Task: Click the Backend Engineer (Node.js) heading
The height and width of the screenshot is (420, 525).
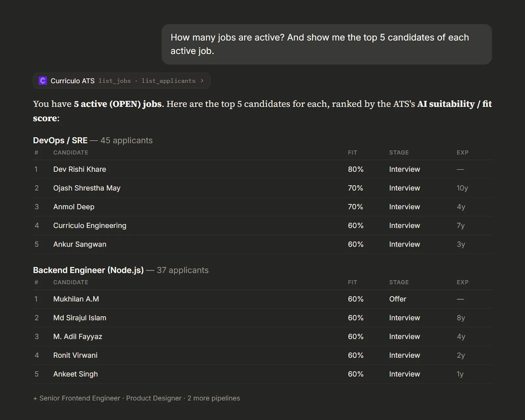Action: click(x=88, y=270)
